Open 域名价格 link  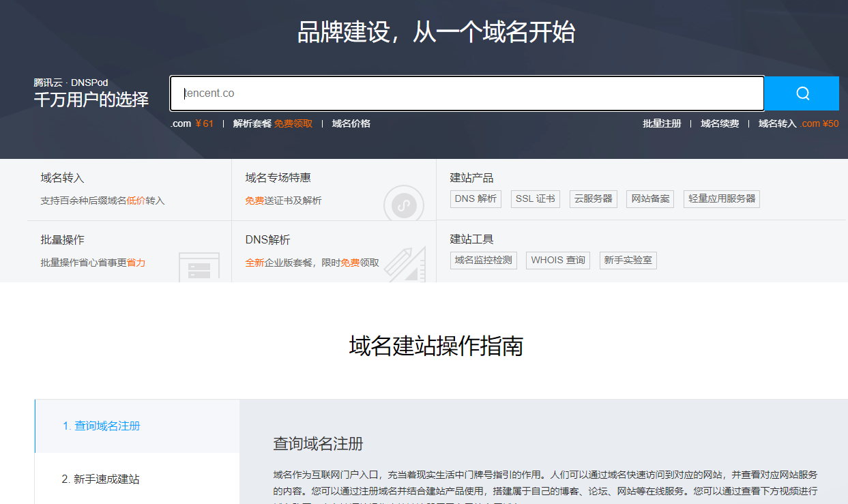[x=351, y=123]
